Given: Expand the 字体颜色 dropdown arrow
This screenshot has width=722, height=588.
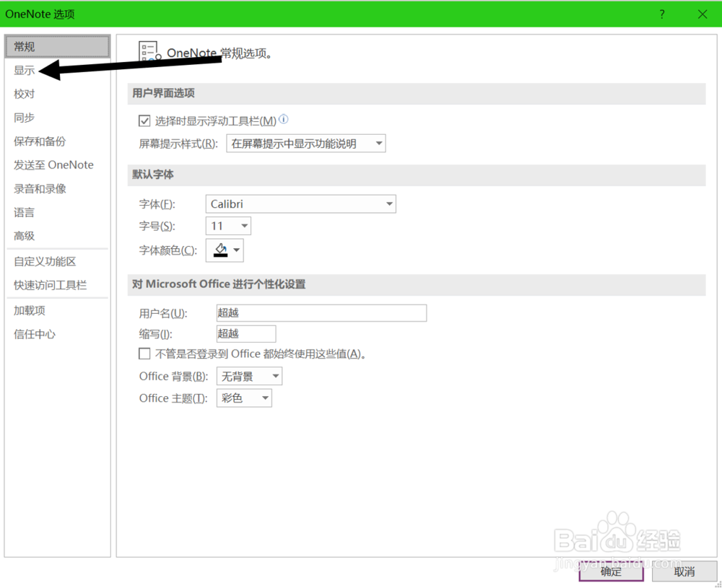Looking at the screenshot, I should [x=237, y=250].
